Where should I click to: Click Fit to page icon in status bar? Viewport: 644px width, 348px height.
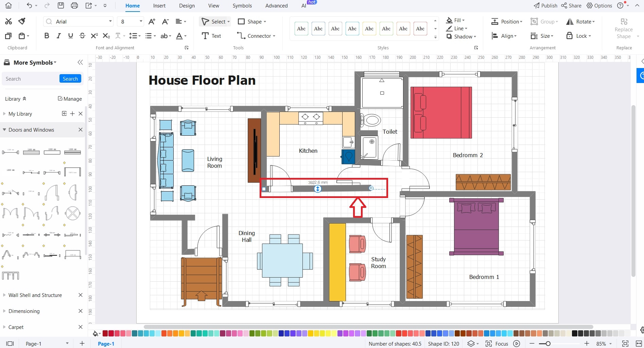point(625,344)
